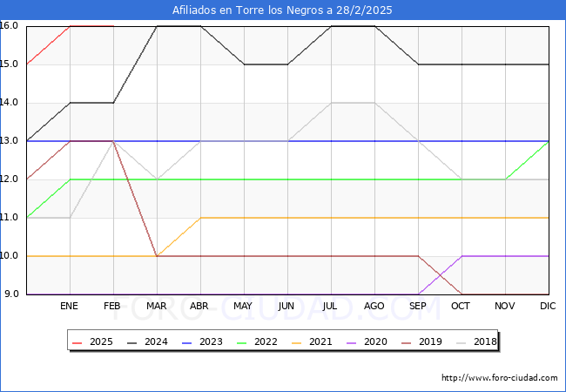Viewport: 566px width, 392px height.
Task: Click the FEB month axis label
Action: pos(112,306)
